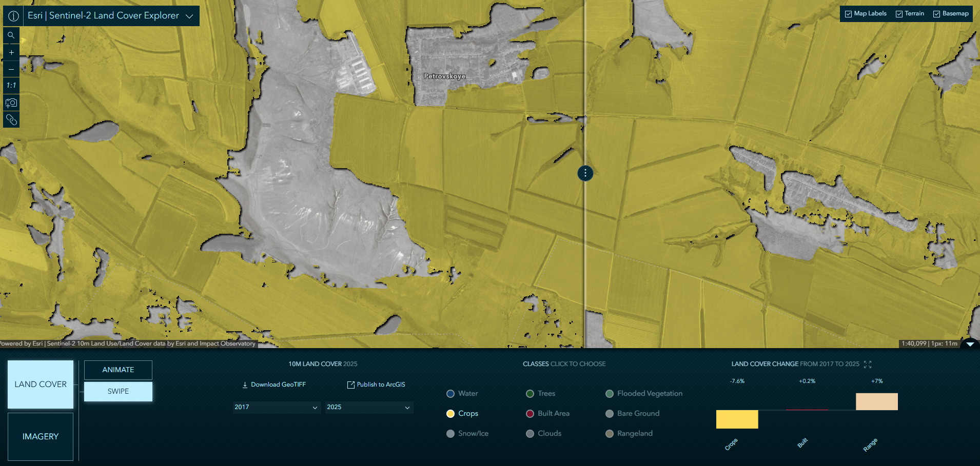Click the swipe divider handle on map
This screenshot has width=980, height=466.
pos(585,173)
